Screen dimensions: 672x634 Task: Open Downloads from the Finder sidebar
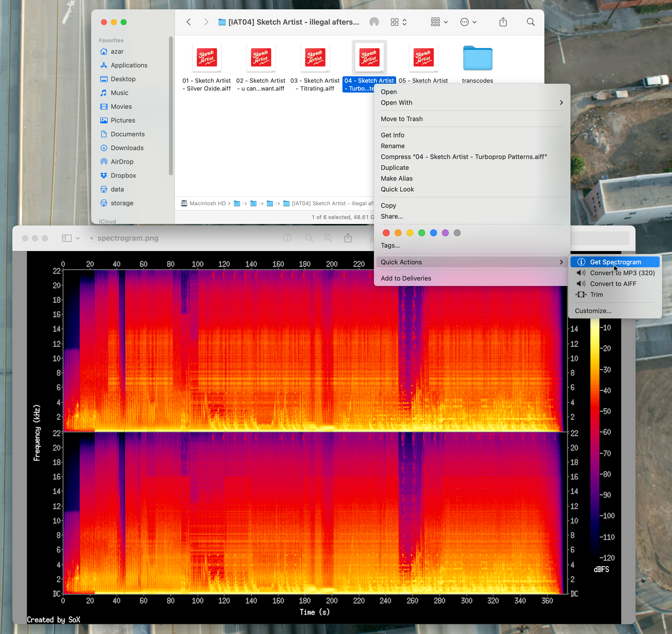[x=127, y=148]
